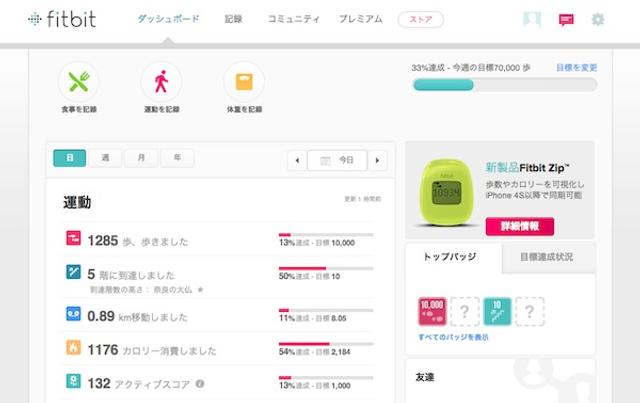Open the settings gear icon
Screen dimensions: 640x403
[597, 19]
